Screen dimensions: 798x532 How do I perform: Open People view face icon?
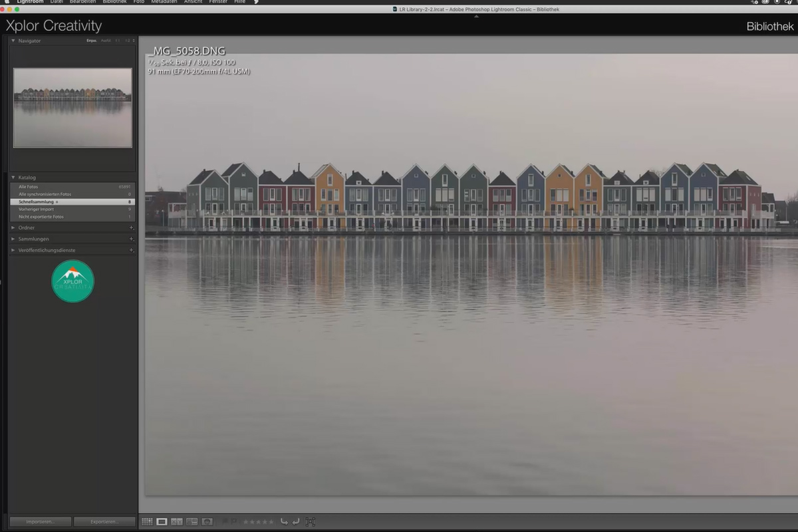(207, 522)
